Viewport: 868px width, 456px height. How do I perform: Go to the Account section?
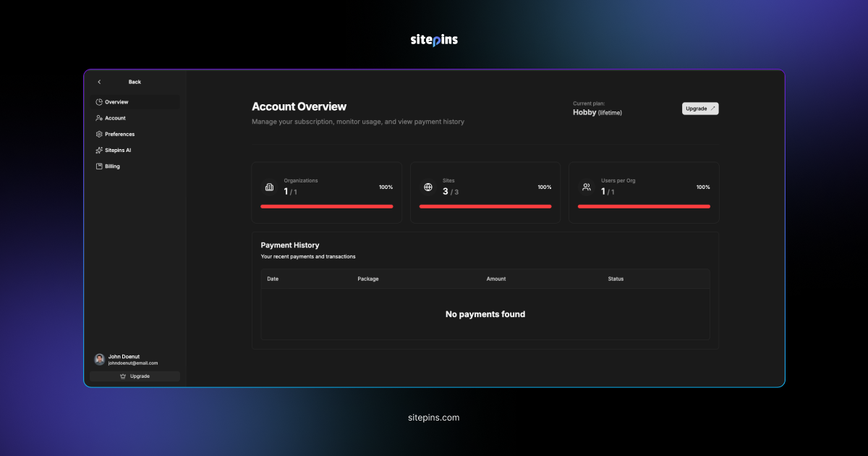click(x=115, y=118)
